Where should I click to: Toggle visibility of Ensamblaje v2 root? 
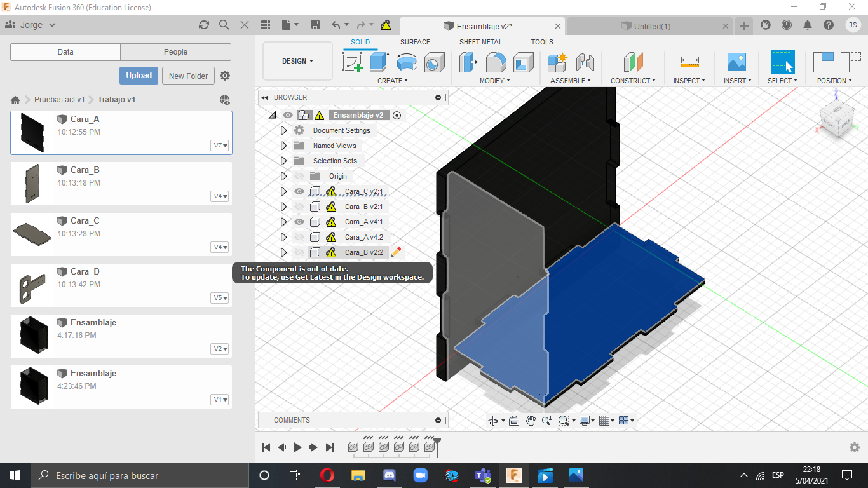pos(288,115)
